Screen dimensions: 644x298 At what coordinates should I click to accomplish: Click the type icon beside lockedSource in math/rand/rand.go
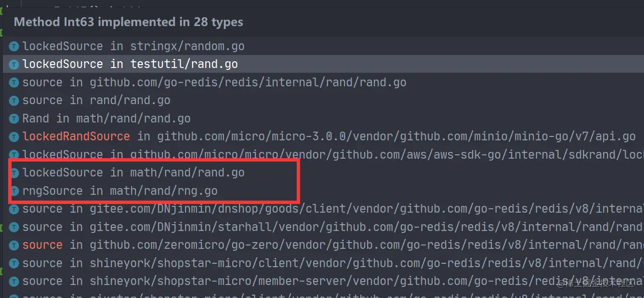coord(13,172)
